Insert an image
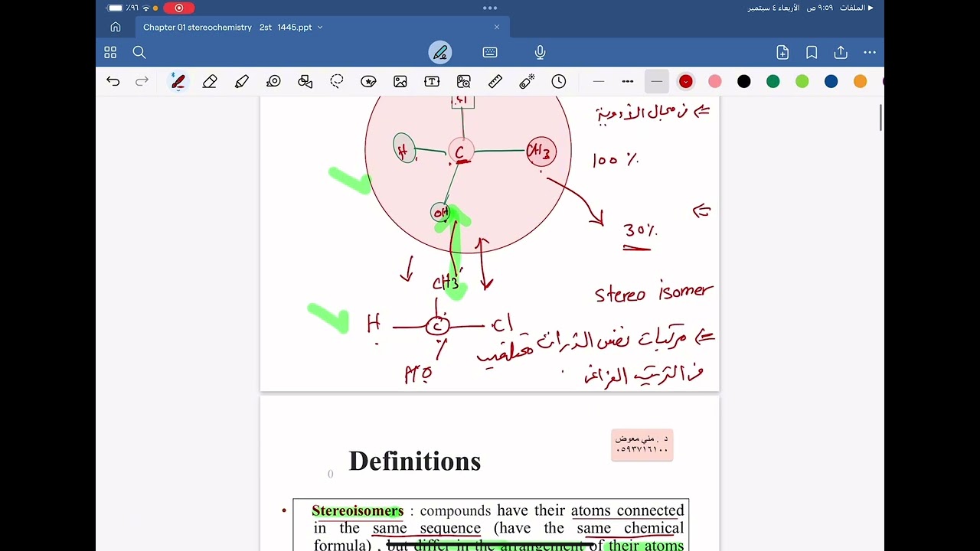 [400, 81]
